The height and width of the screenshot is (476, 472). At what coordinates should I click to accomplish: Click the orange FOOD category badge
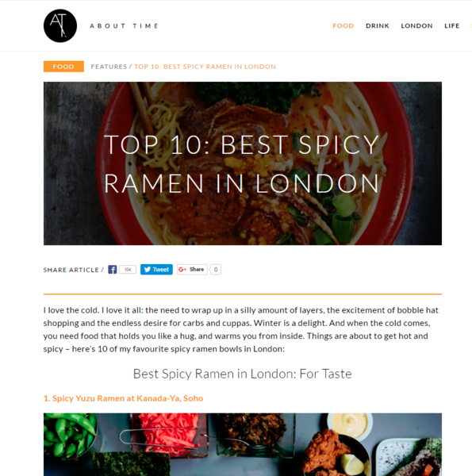[x=63, y=67]
